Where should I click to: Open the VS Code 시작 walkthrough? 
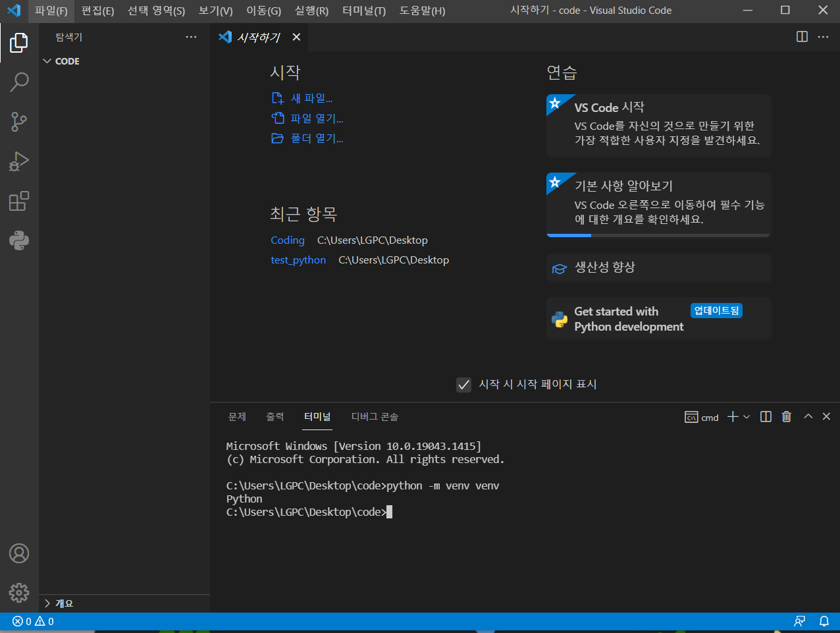pyautogui.click(x=658, y=124)
